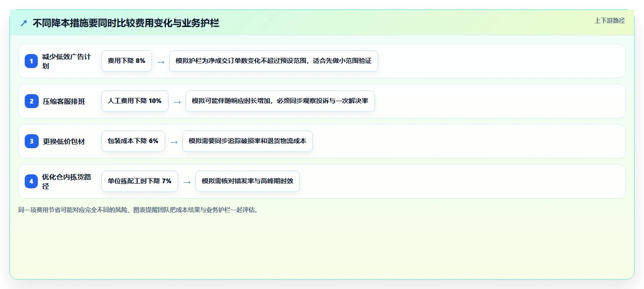The image size is (644, 289).
Task: Click the 单位拣配工时下降 7% chip
Action: coord(139,181)
